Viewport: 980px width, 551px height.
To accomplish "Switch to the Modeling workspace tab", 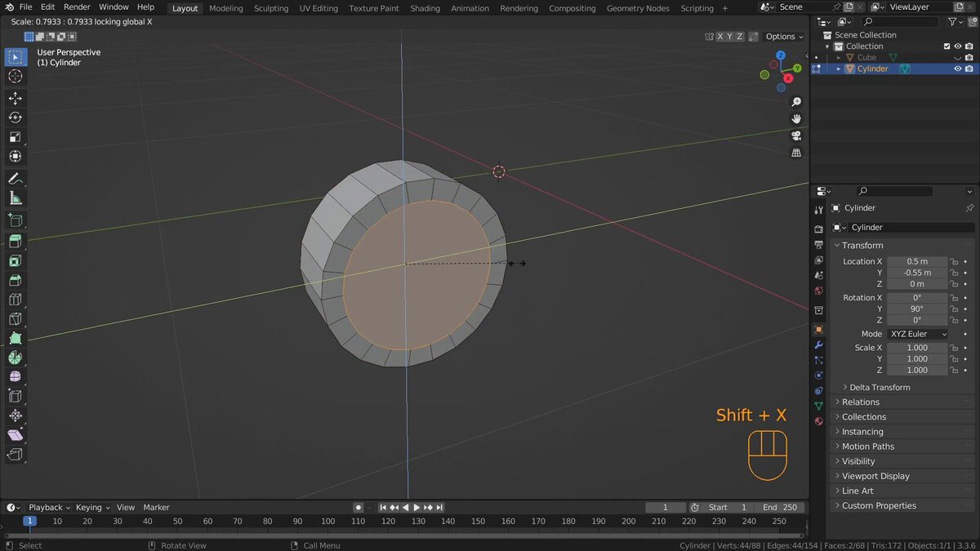I will coord(226,8).
